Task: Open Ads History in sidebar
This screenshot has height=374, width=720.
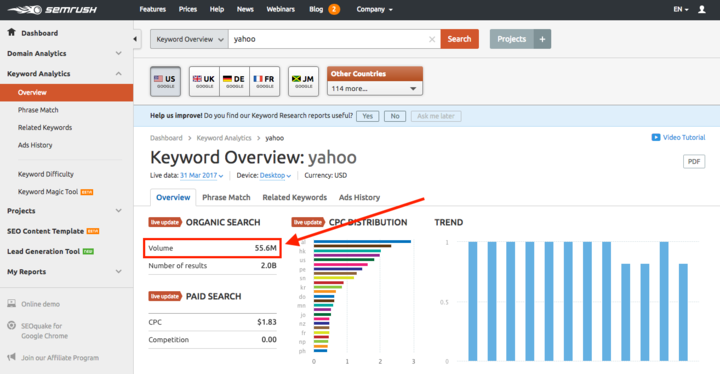Action: click(35, 145)
